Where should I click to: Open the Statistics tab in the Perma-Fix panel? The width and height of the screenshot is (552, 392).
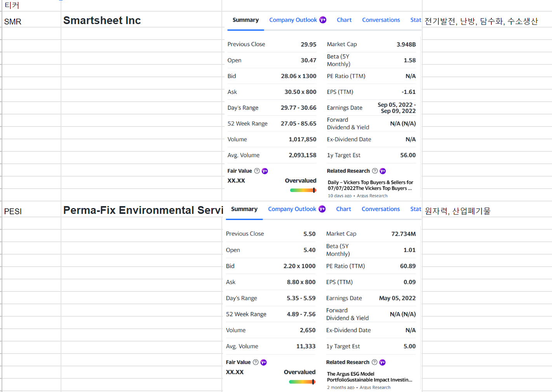[416, 209]
